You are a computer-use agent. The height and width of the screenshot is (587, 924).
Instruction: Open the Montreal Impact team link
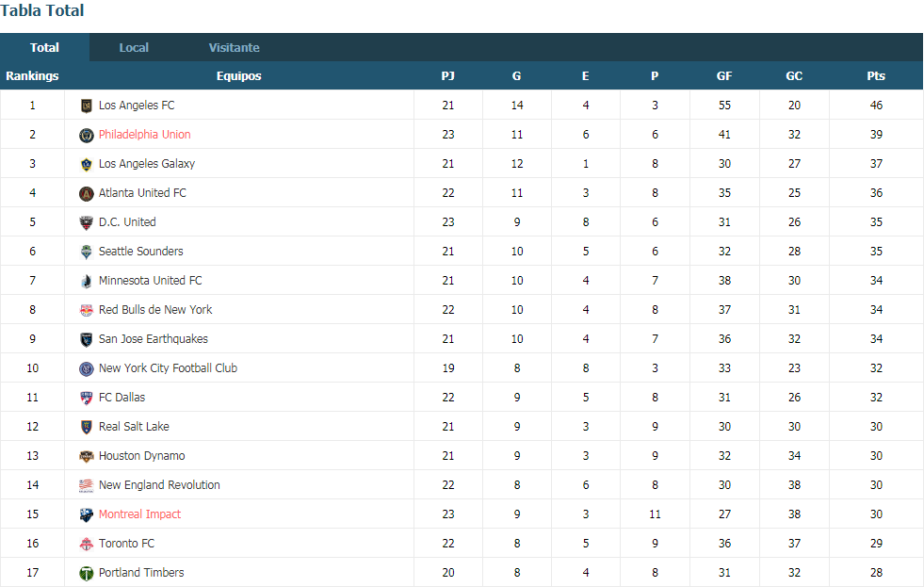coord(139,514)
